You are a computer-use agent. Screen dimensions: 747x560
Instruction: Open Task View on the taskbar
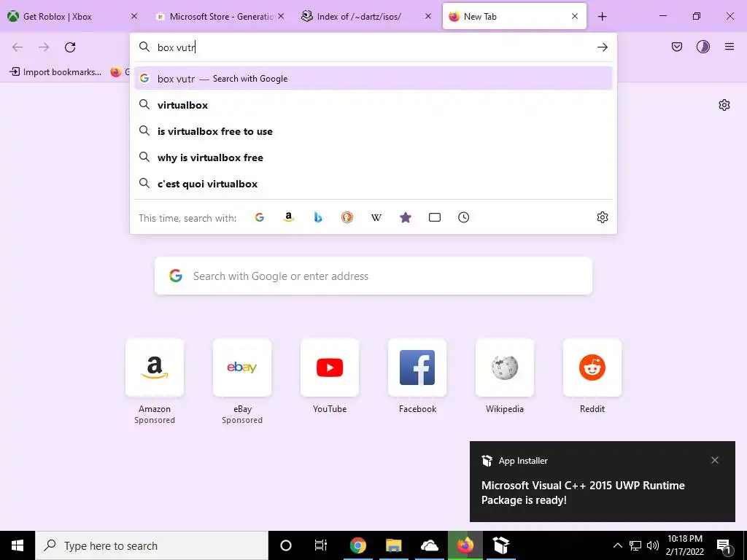click(x=321, y=545)
